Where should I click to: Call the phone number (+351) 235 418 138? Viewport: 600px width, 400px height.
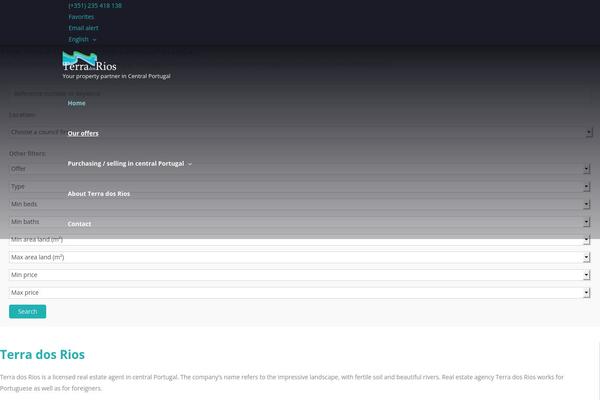(x=95, y=5)
